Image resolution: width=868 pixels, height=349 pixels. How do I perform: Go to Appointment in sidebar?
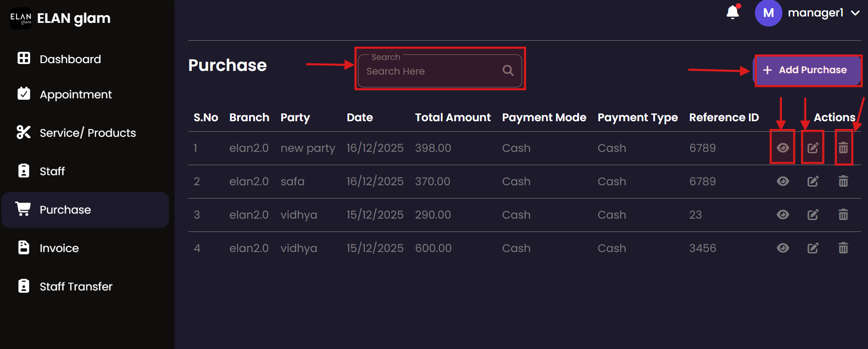76,95
